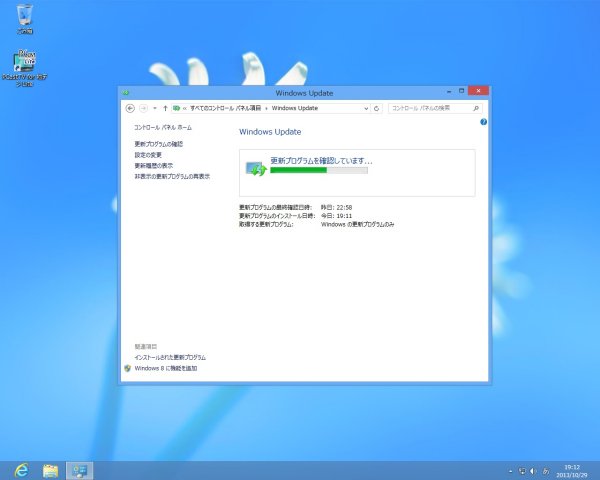Show hidden tray icons arrow
Screen dimensions: 600x480
click(510, 471)
